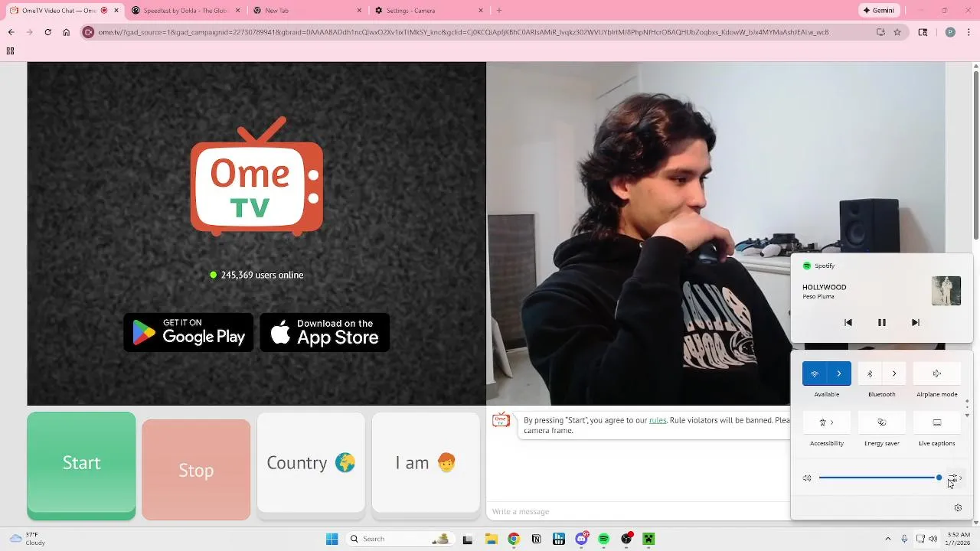Open the HOLLYWOOD album art thumbnail

click(946, 291)
